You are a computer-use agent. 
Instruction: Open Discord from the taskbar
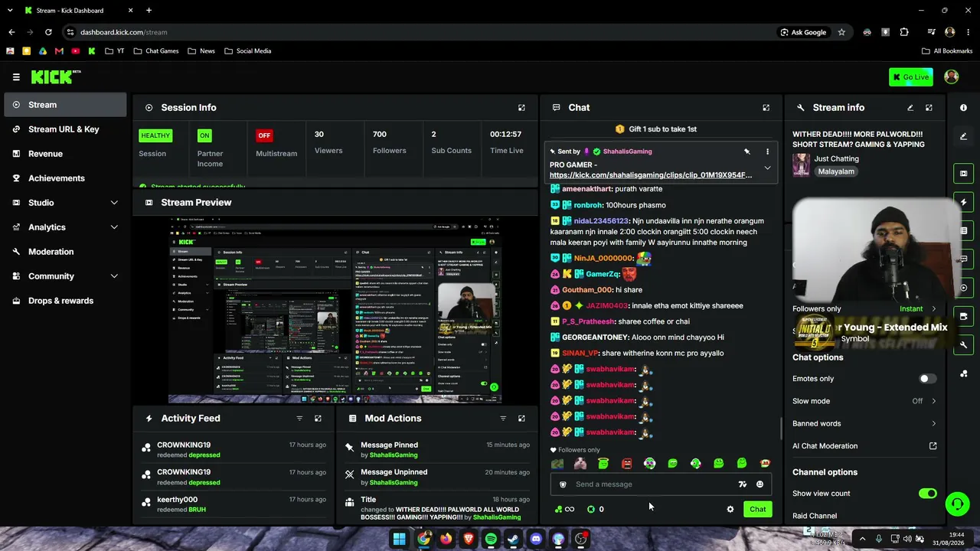pos(536,539)
